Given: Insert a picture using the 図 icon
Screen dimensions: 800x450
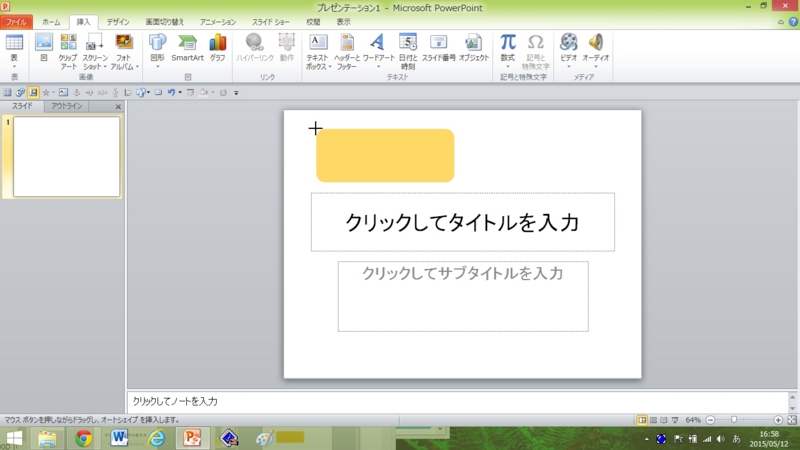Looking at the screenshot, I should 44,47.
